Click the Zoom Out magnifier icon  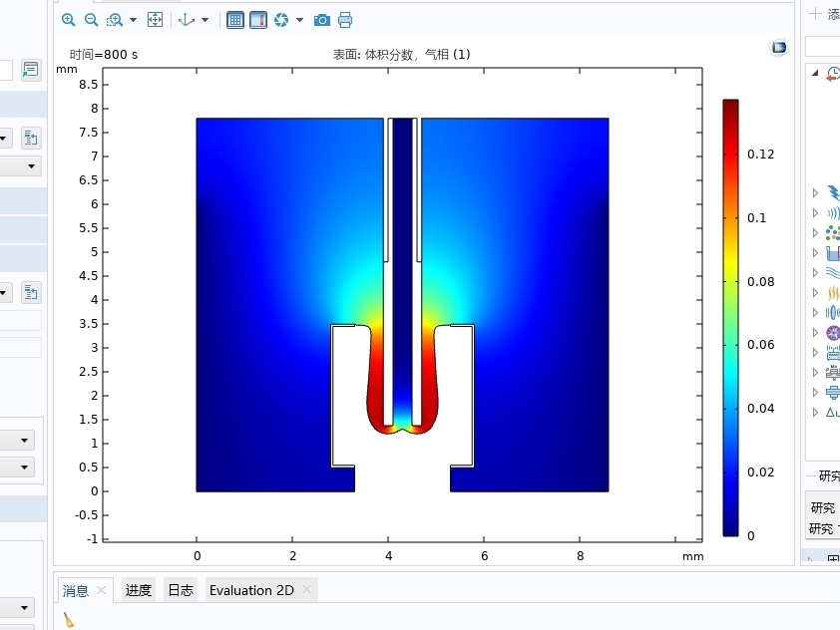(92, 20)
